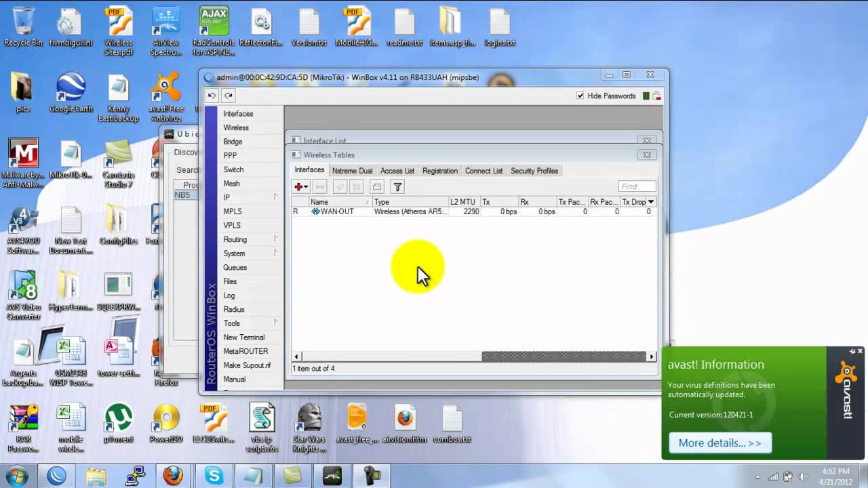The image size is (868, 488).
Task: Select the µTorrent desktop shortcut
Action: click(x=119, y=424)
